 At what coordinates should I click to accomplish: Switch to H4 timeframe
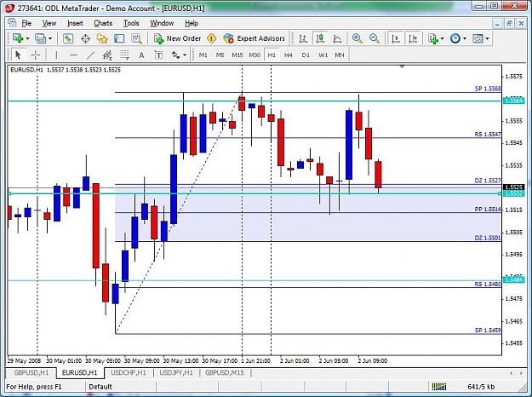tap(289, 55)
